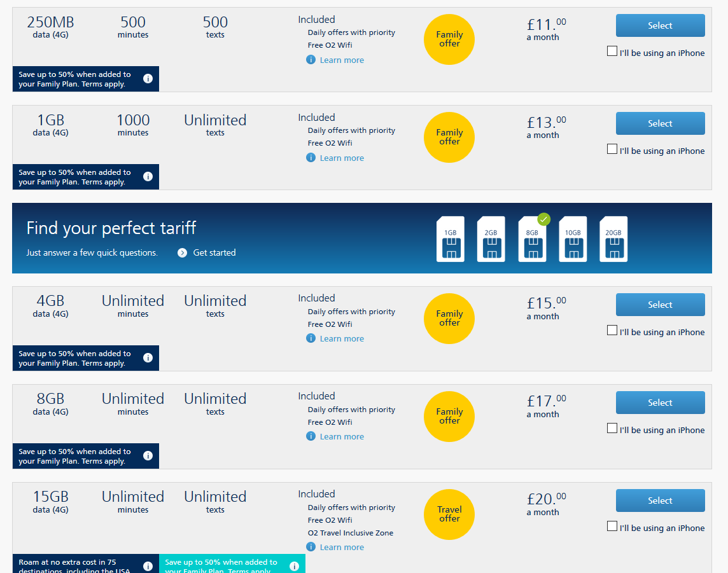Click the Family offer badge on 4GB plan
This screenshot has width=728, height=573.
(449, 318)
